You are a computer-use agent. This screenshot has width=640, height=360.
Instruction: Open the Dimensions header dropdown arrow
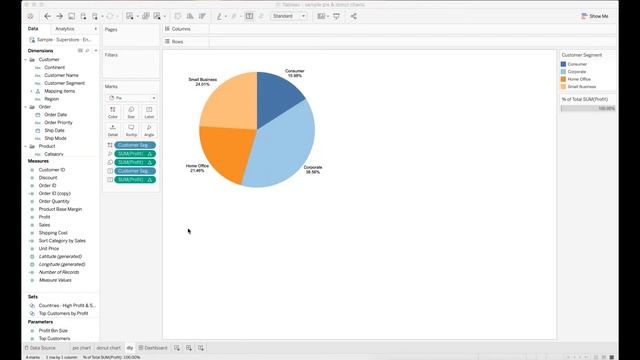click(96, 51)
